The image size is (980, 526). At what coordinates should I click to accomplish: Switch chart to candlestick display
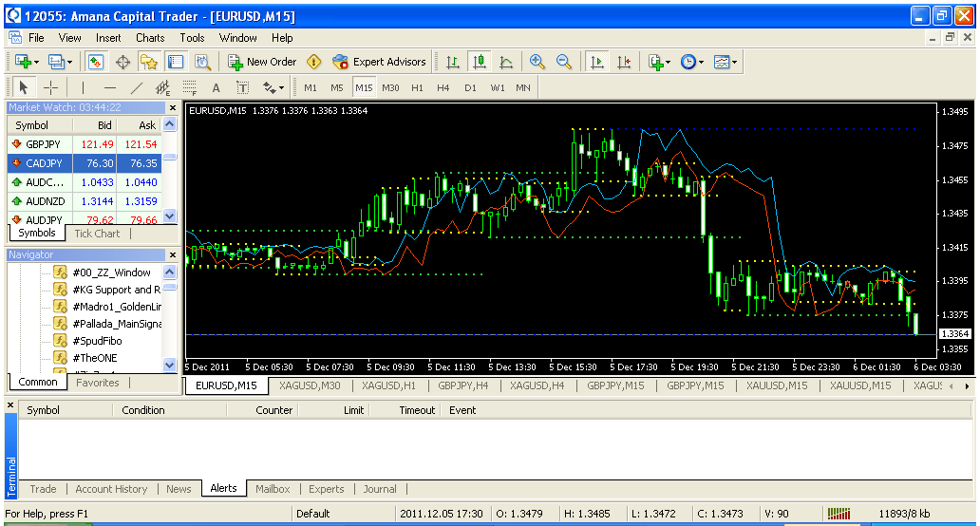click(480, 62)
